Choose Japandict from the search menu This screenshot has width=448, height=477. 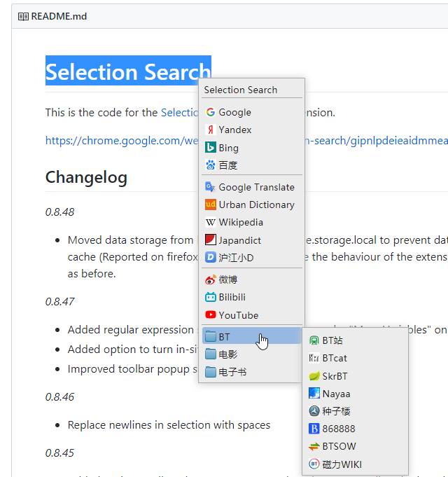coord(239,240)
